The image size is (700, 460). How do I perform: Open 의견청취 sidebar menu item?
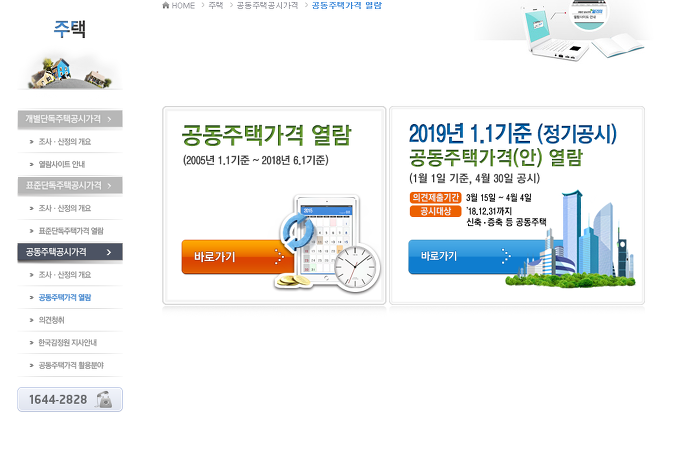(51, 320)
